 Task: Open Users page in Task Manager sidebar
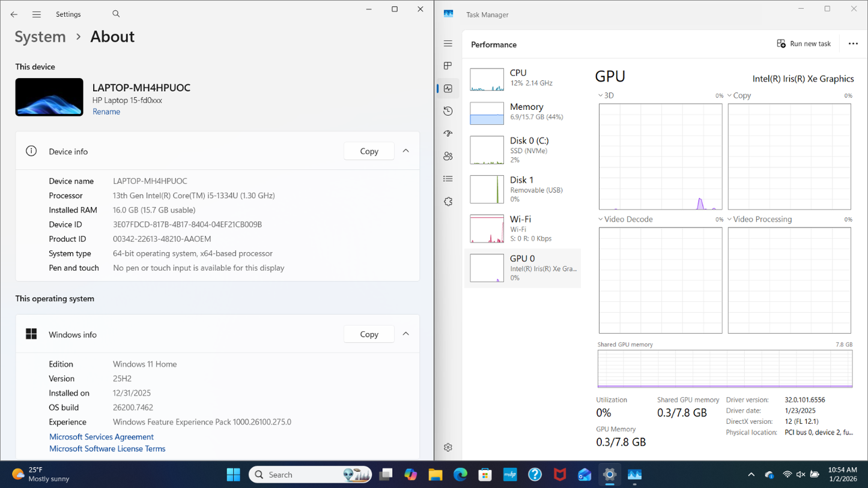click(x=448, y=156)
